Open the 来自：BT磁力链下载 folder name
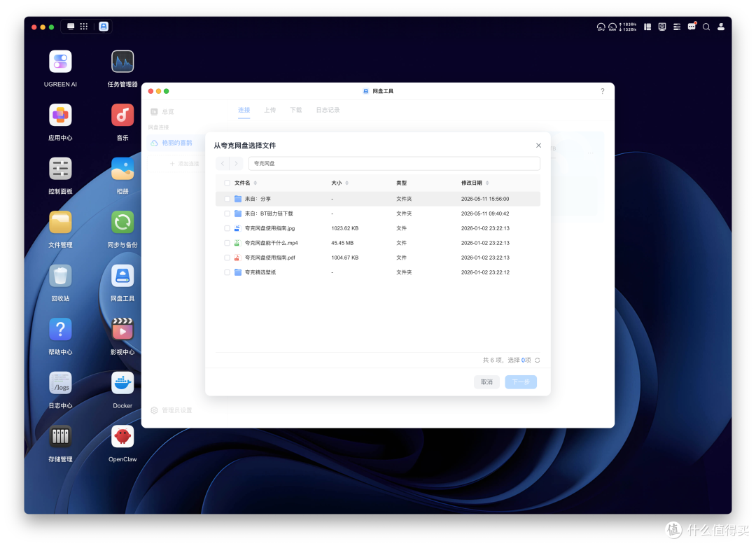 pos(269,213)
